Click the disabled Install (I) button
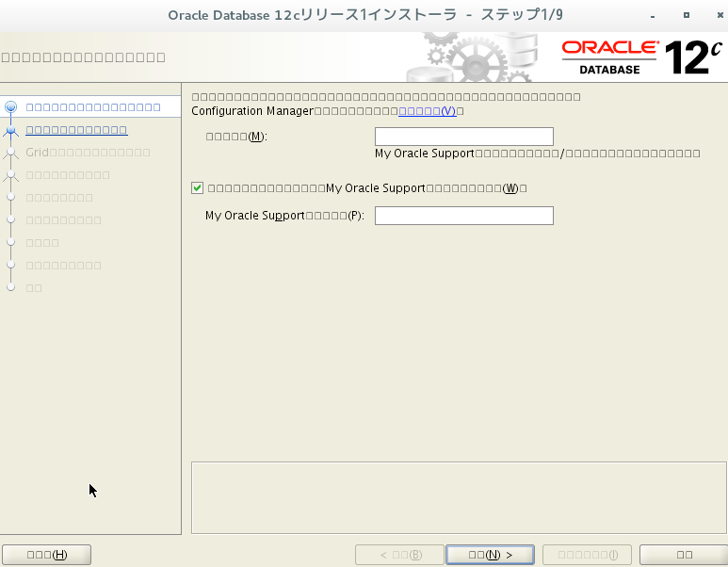The width and height of the screenshot is (728, 567). pyautogui.click(x=588, y=555)
